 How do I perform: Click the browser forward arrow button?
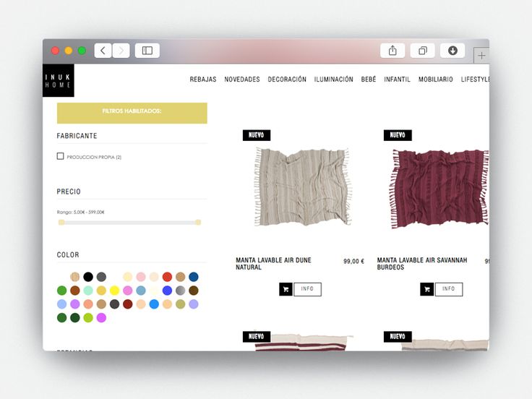121,51
